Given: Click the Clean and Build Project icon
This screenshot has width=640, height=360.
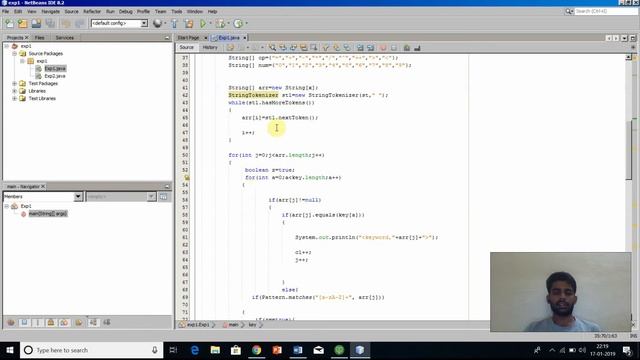Looking at the screenshot, I should 189,23.
